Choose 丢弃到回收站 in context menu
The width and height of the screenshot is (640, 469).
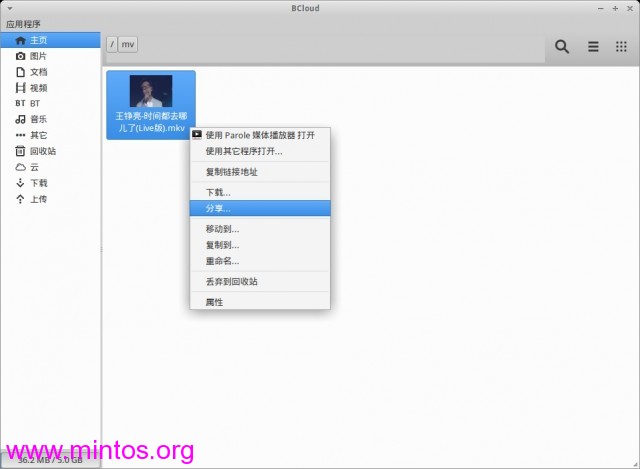click(260, 281)
